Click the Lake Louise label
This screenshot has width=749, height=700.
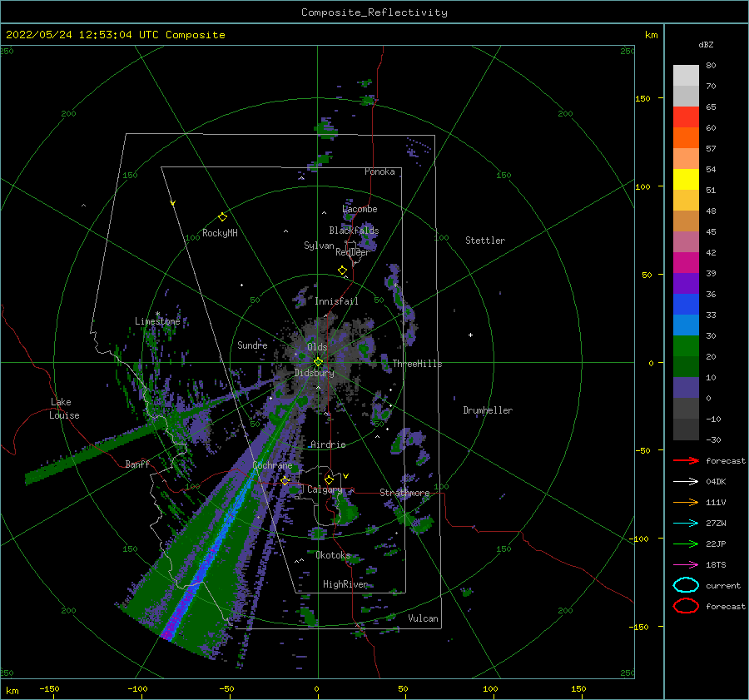tap(64, 409)
